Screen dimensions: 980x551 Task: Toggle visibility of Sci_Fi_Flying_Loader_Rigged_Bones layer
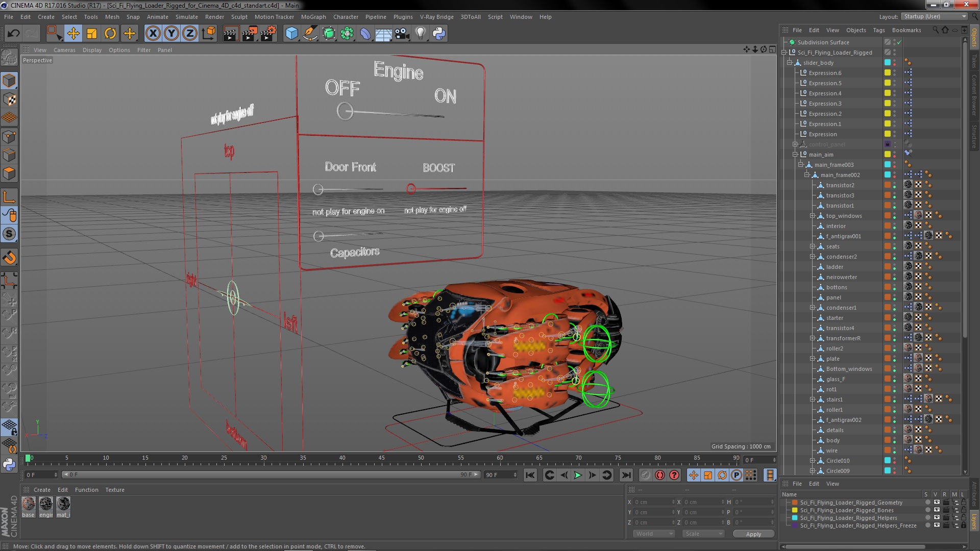tap(937, 510)
